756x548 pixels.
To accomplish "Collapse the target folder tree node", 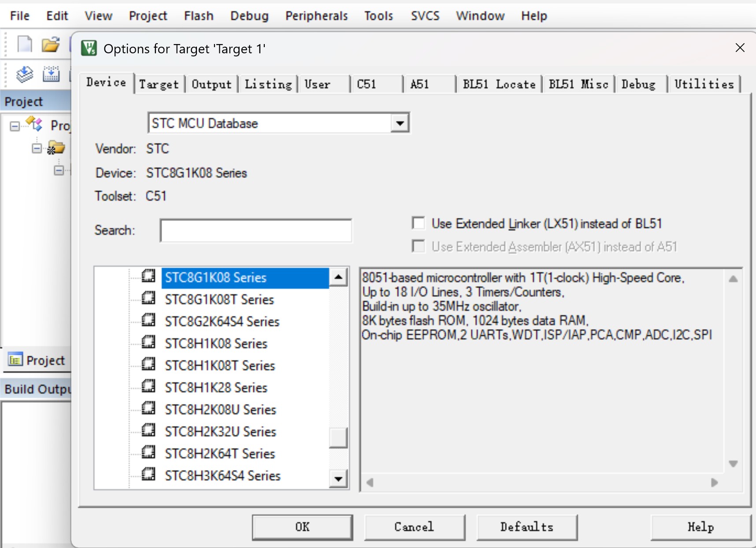I will (x=37, y=148).
